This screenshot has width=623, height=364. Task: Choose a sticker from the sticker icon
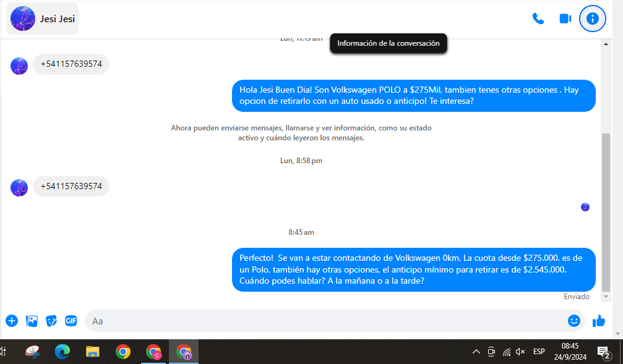pyautogui.click(x=52, y=321)
